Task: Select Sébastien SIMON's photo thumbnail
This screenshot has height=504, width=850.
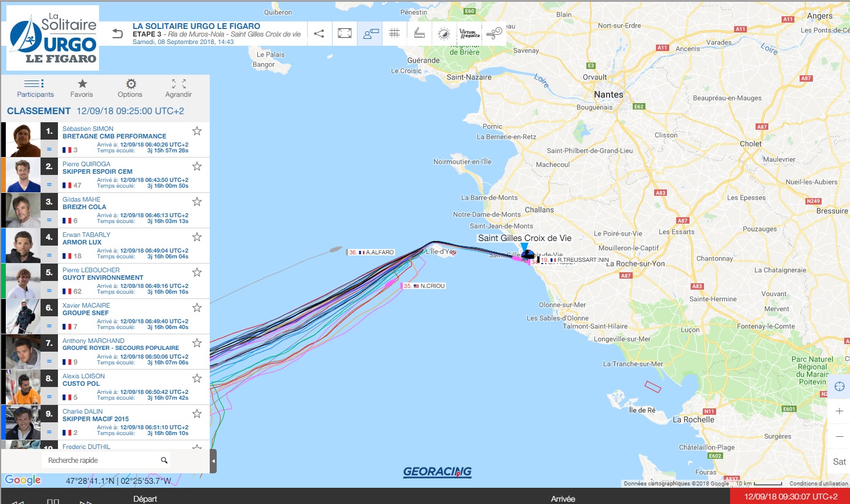Action: click(23, 140)
